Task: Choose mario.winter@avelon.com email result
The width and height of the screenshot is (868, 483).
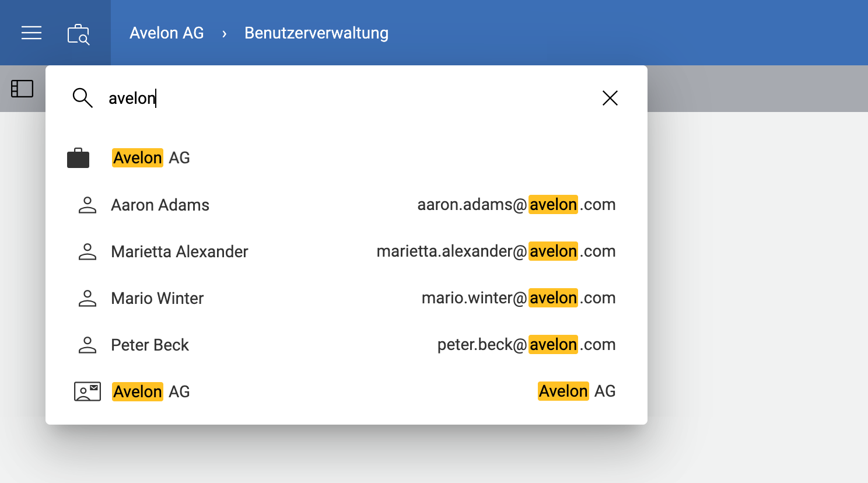Action: tap(519, 298)
